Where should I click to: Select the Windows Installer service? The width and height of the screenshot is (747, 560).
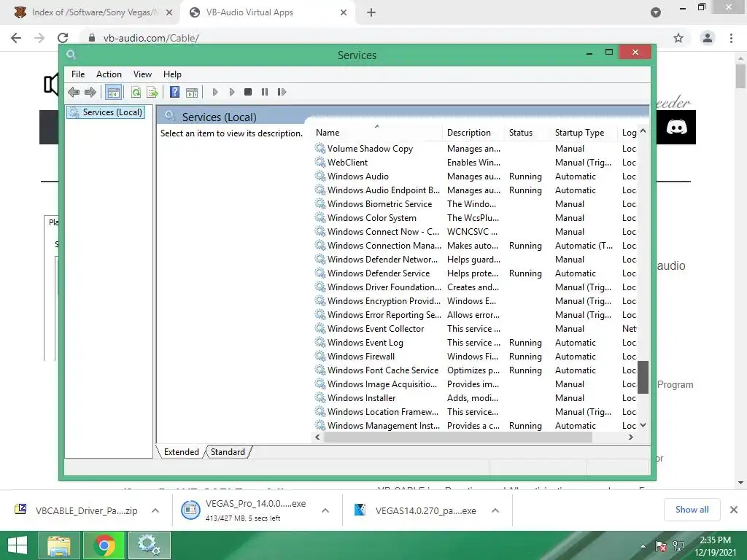476,397
